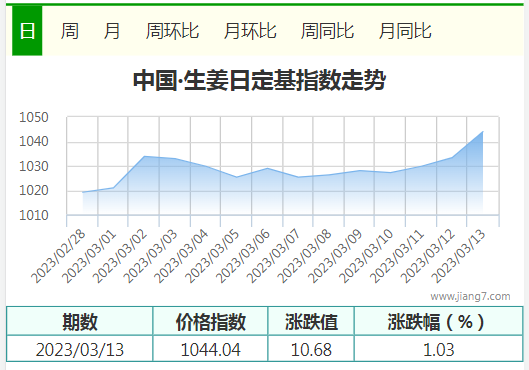The width and height of the screenshot is (529, 370).
Task: Click the y-axis label 1040
Action: point(34,142)
